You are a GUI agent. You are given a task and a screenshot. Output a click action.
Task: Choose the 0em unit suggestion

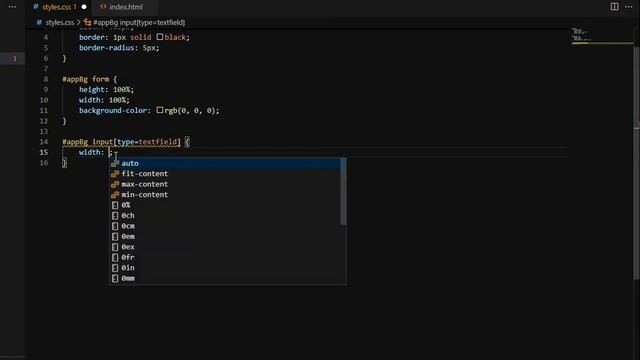click(x=225, y=237)
